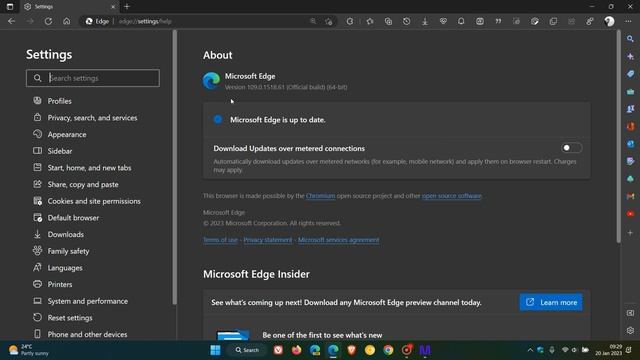
Task: Click the zoom magnifier in address bar
Action: [313, 21]
